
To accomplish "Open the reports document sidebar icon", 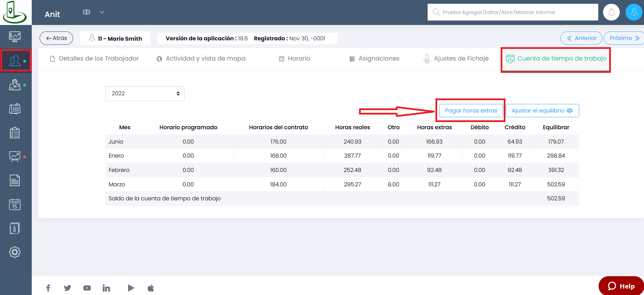I will coord(15,180).
